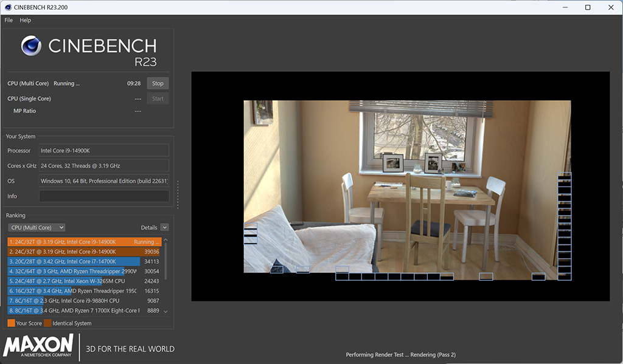The width and height of the screenshot is (623, 364).
Task: Click the orange Your Score legend swatch
Action: 11,323
